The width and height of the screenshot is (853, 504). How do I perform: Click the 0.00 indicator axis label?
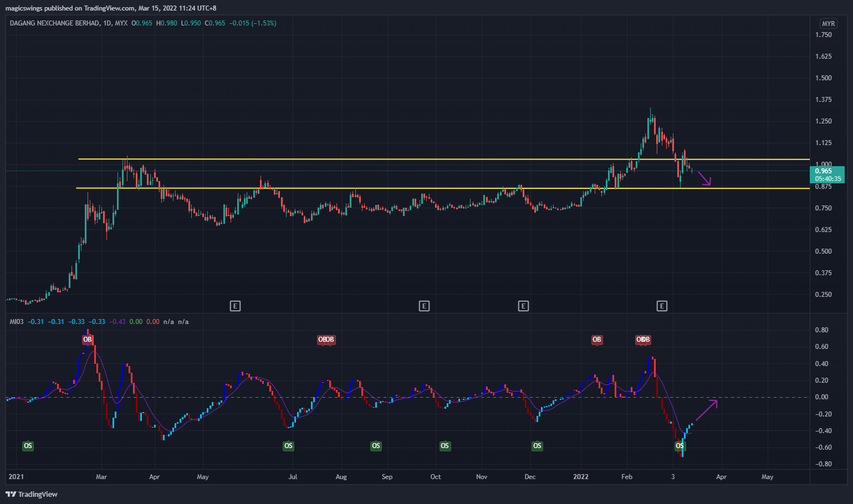pos(822,397)
